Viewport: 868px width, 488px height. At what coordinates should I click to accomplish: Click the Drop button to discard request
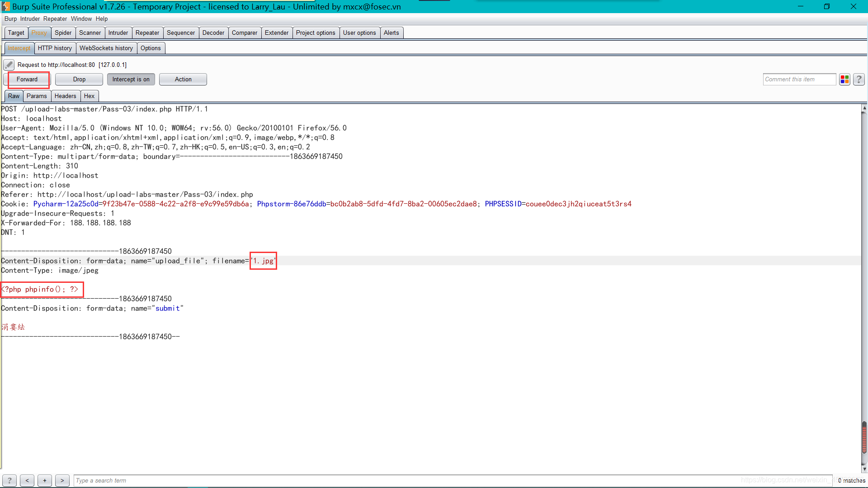(79, 79)
